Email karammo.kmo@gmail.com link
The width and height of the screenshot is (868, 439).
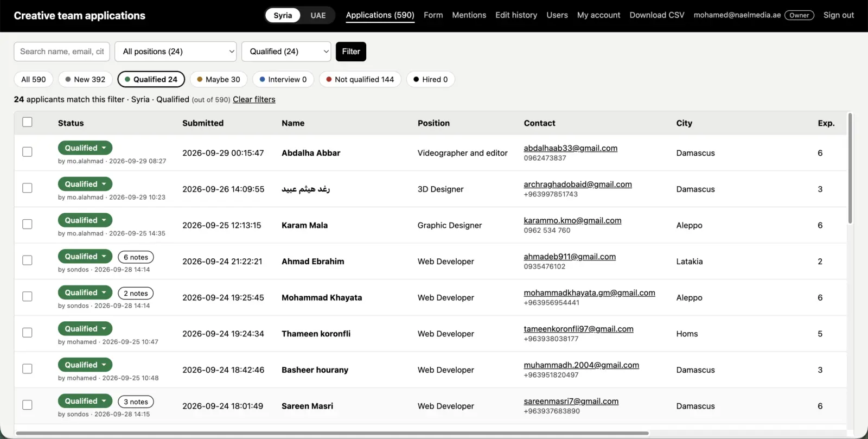572,220
